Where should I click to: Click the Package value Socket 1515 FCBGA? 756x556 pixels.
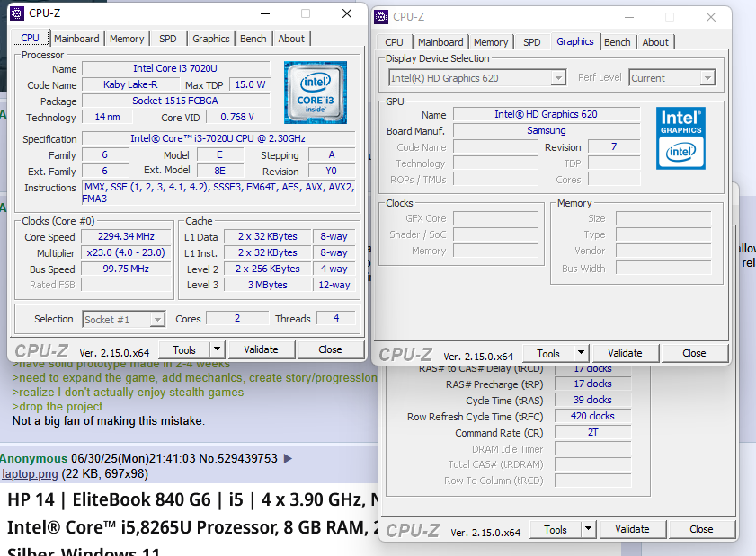coord(175,101)
